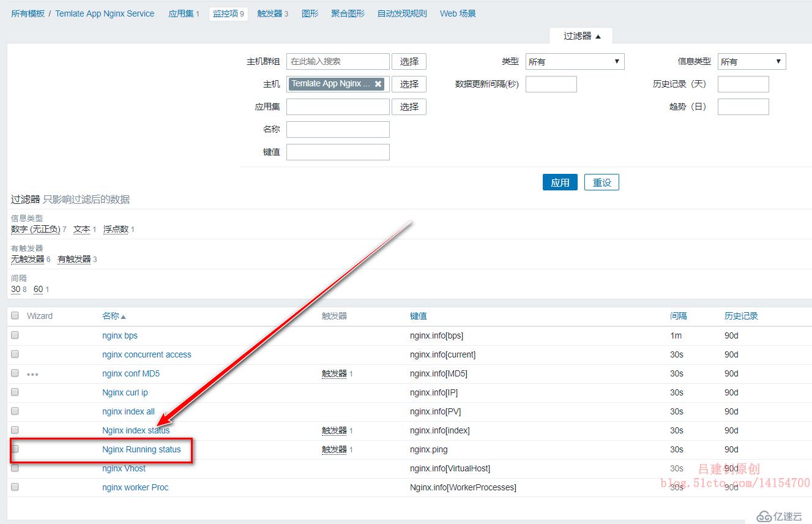Filter by interval 60

coord(39,289)
